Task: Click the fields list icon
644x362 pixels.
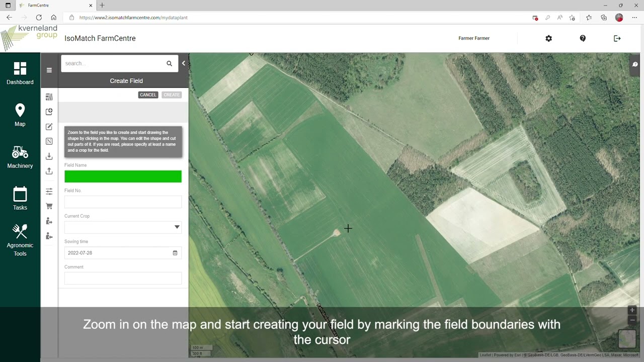Action: (x=49, y=97)
